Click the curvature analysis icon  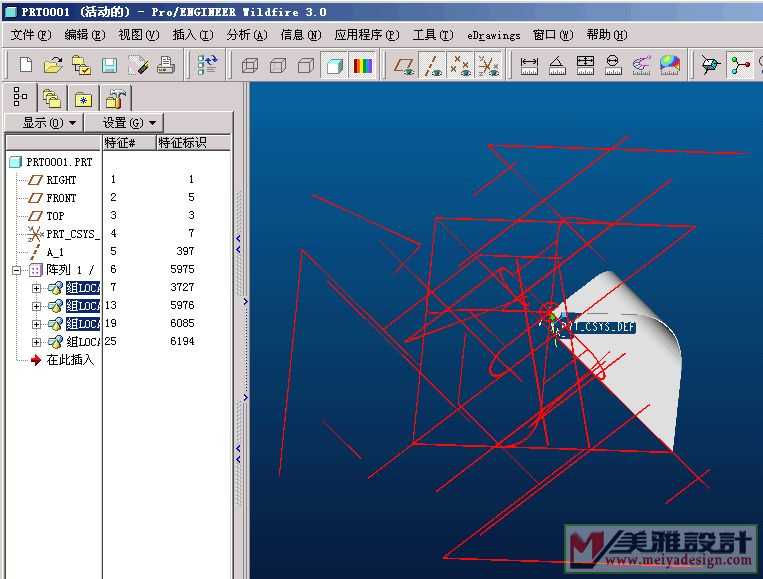coord(641,65)
